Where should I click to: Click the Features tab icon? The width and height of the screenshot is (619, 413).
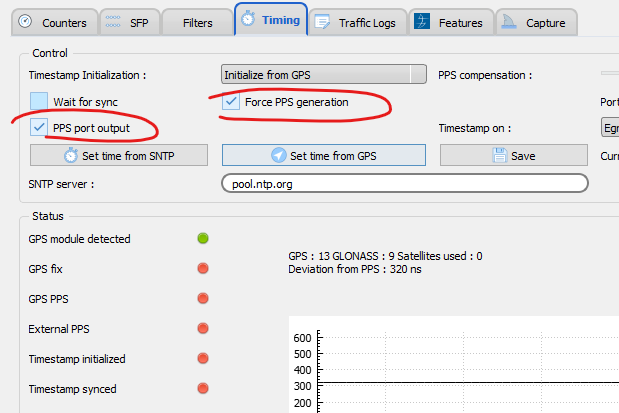point(422,22)
